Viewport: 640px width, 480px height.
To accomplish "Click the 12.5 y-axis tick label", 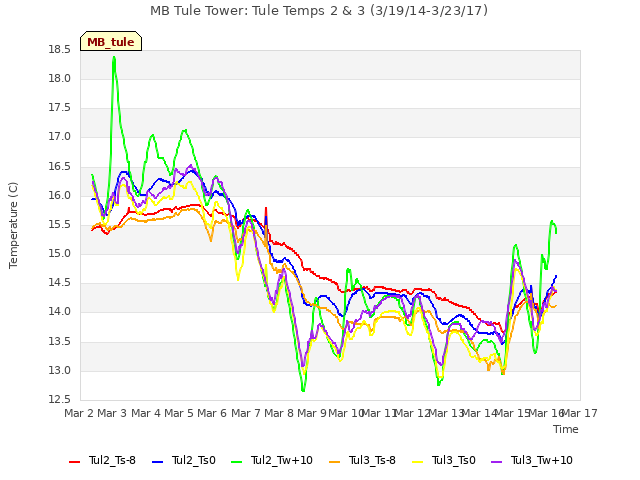I will pos(60,400).
